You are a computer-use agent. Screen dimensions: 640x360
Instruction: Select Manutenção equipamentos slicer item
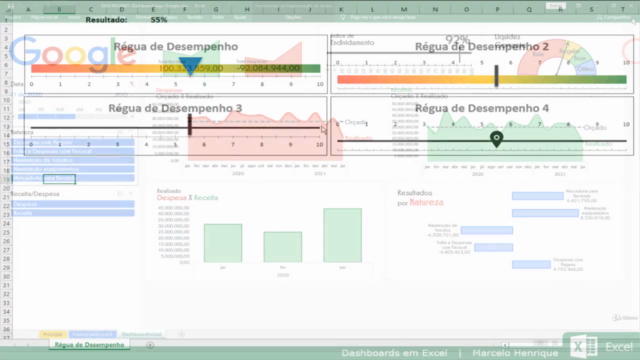pyautogui.click(x=73, y=169)
